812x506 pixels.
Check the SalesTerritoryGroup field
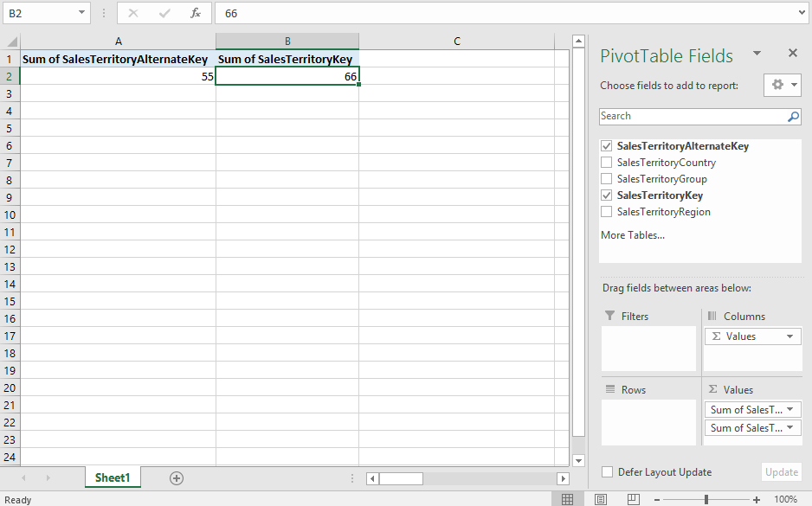pos(607,179)
